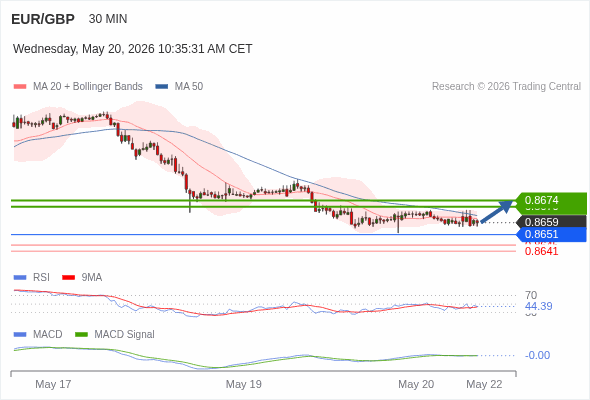Click the May 19 axis label
Image resolution: width=590 pixels, height=400 pixels.
click(x=243, y=384)
